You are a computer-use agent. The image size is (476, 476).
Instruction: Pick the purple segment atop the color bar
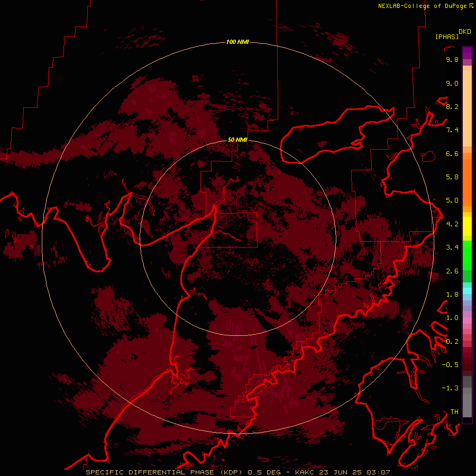click(467, 53)
